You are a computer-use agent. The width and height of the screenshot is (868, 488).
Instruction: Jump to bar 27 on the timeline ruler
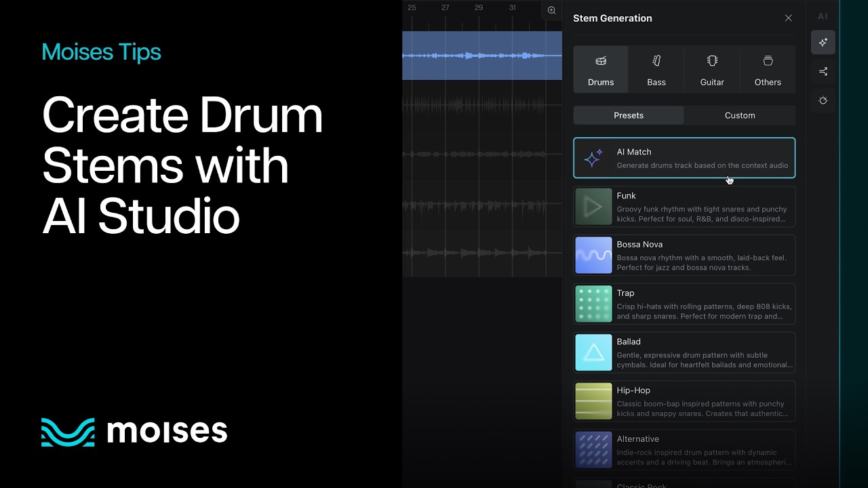point(445,7)
